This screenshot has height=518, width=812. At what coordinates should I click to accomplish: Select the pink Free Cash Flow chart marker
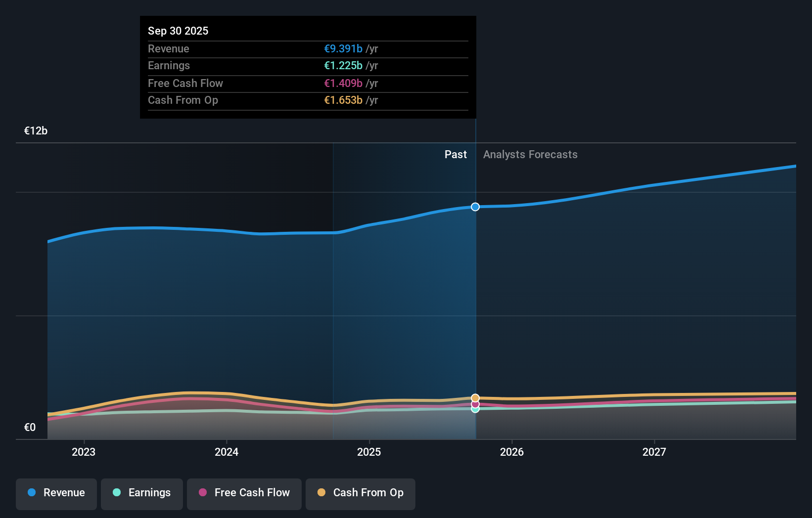(475, 404)
